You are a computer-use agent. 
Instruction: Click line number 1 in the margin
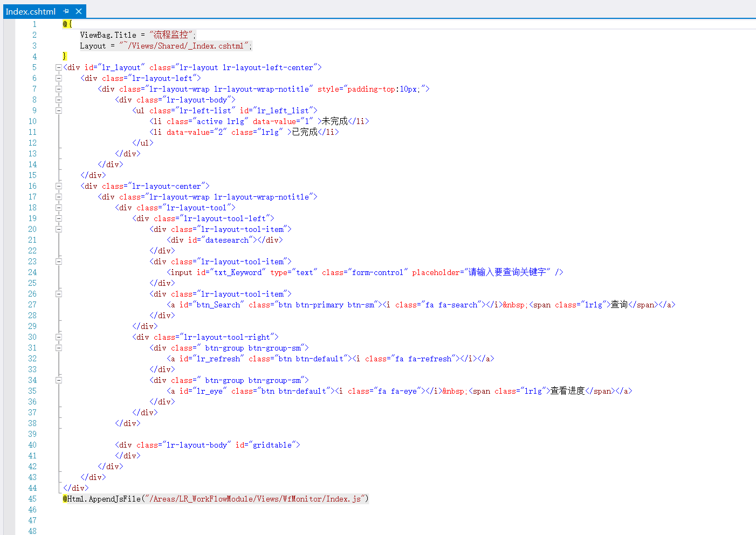coord(35,24)
